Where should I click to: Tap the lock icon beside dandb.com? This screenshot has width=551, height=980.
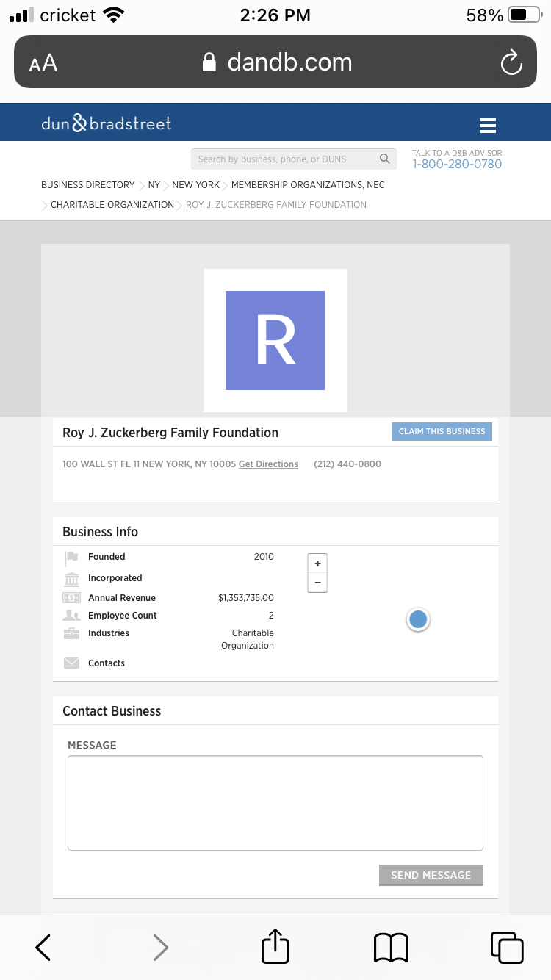tap(209, 62)
